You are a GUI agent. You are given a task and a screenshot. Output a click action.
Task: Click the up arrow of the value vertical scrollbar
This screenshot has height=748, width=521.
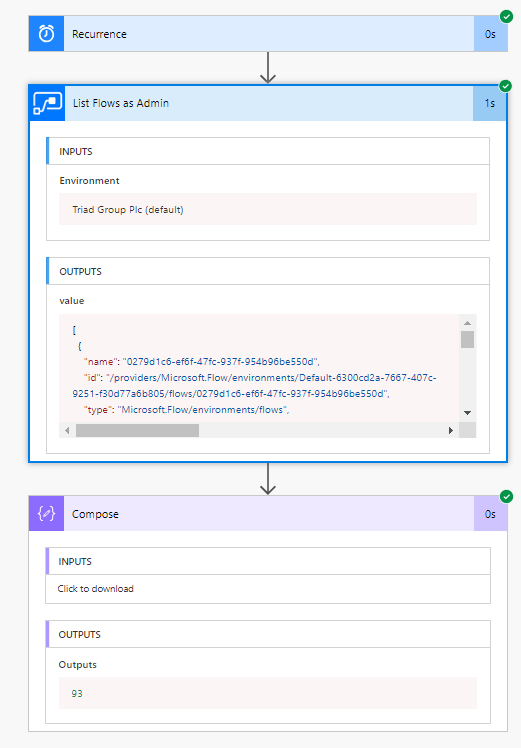point(468,323)
